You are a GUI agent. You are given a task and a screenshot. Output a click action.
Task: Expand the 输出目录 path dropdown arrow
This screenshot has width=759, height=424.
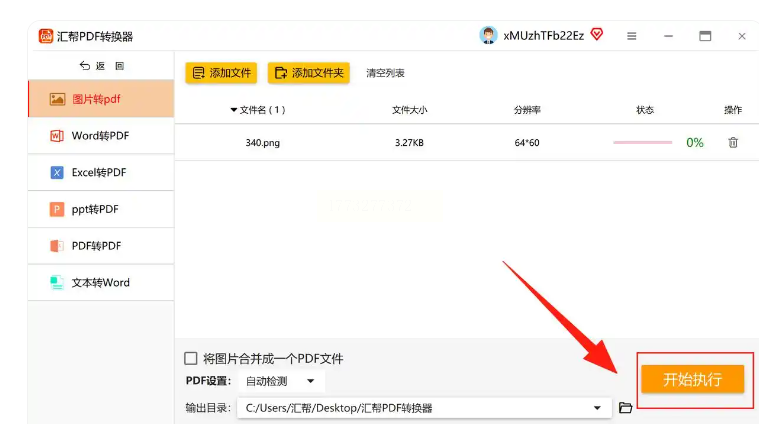pyautogui.click(x=597, y=408)
